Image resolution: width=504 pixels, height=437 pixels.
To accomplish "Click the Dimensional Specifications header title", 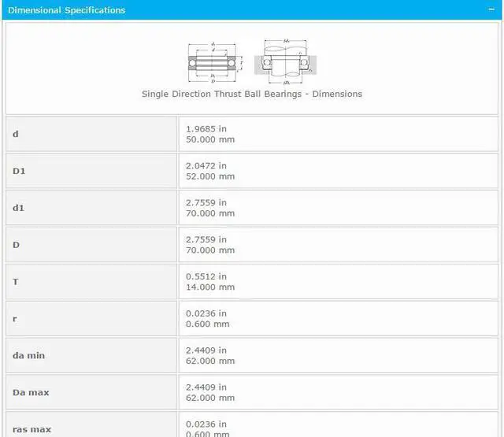I will tap(66, 10).
